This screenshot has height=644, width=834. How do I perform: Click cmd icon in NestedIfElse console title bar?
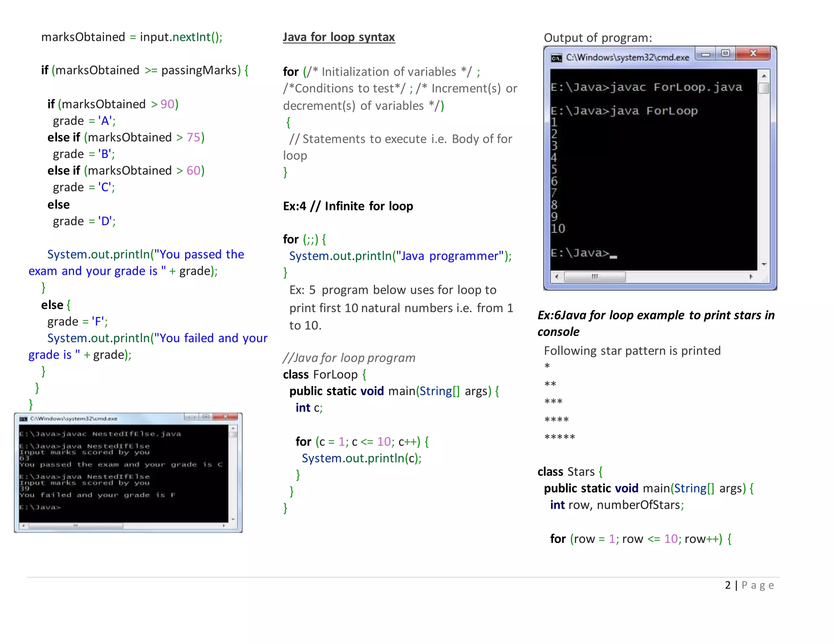coord(24,419)
